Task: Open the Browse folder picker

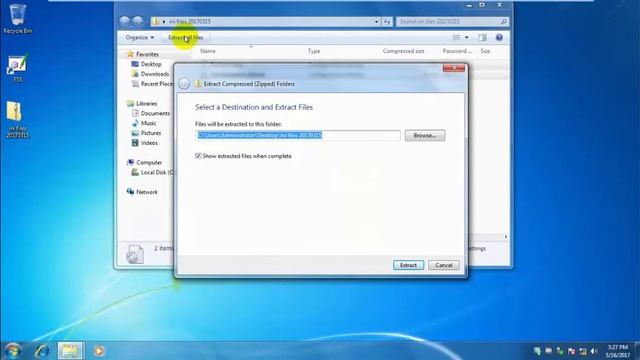Action: click(x=425, y=136)
